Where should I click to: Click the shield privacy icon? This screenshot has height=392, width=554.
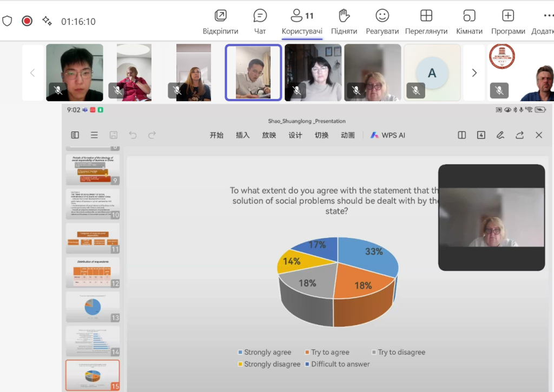(x=7, y=21)
